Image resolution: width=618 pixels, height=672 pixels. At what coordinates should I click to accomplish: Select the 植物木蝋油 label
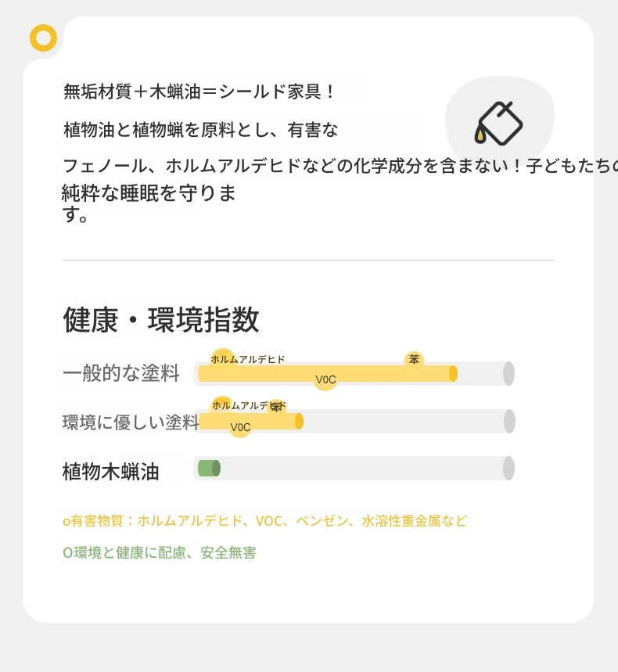[111, 472]
